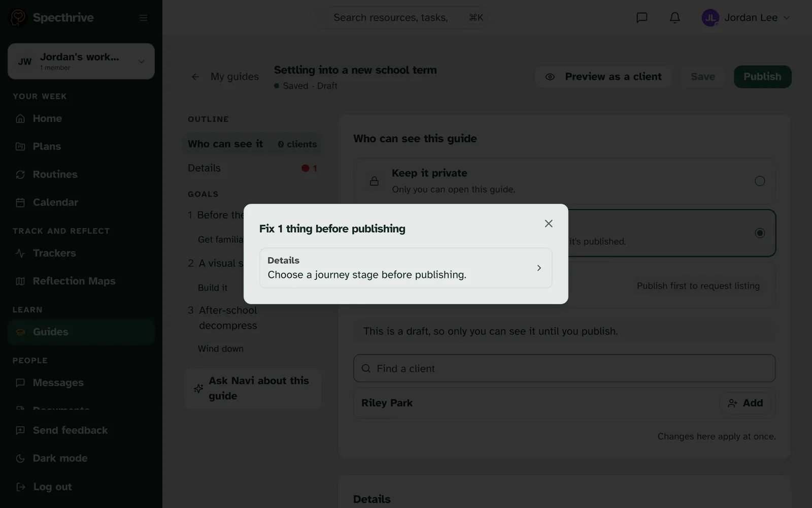Add Riley Park as a client
Image resolution: width=812 pixels, height=508 pixels.
tap(745, 403)
